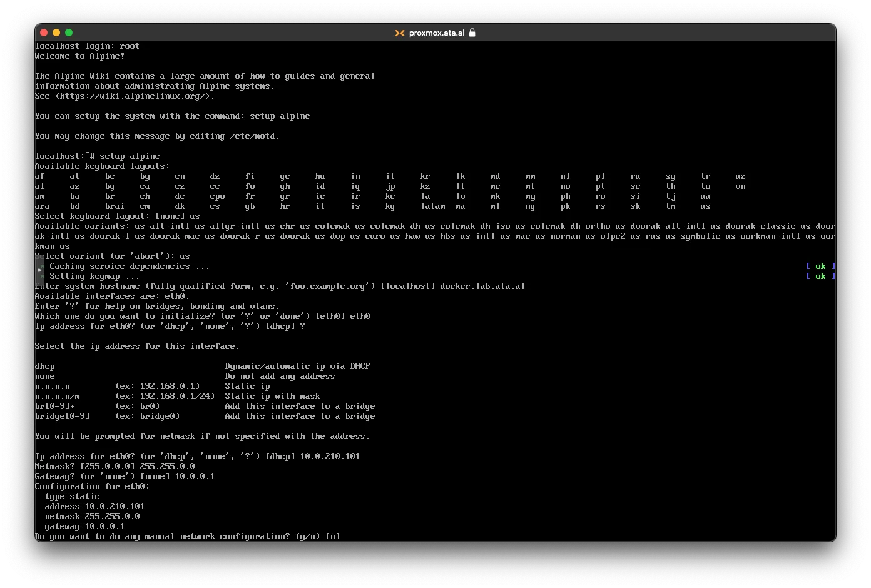Viewport: 871px width, 588px height.
Task: Click the 'ok' status beside Caching service
Action: pos(821,266)
